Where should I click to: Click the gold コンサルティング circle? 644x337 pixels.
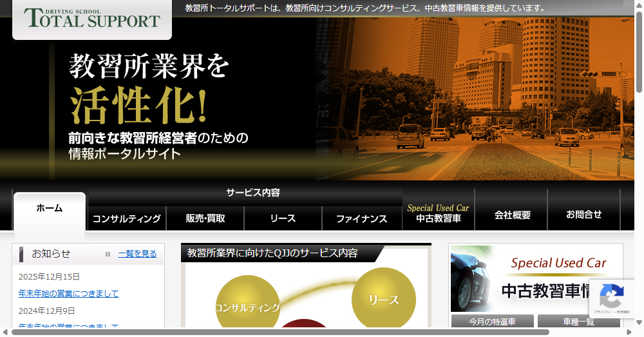[x=247, y=307]
